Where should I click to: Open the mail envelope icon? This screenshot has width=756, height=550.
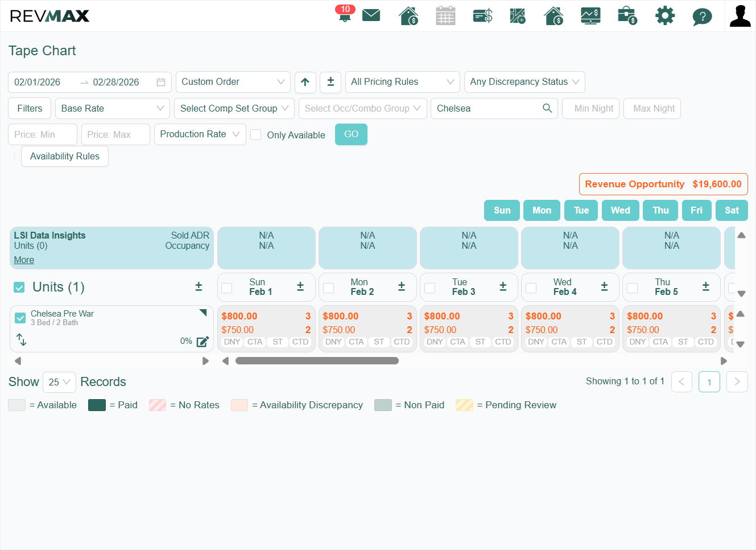371,15
